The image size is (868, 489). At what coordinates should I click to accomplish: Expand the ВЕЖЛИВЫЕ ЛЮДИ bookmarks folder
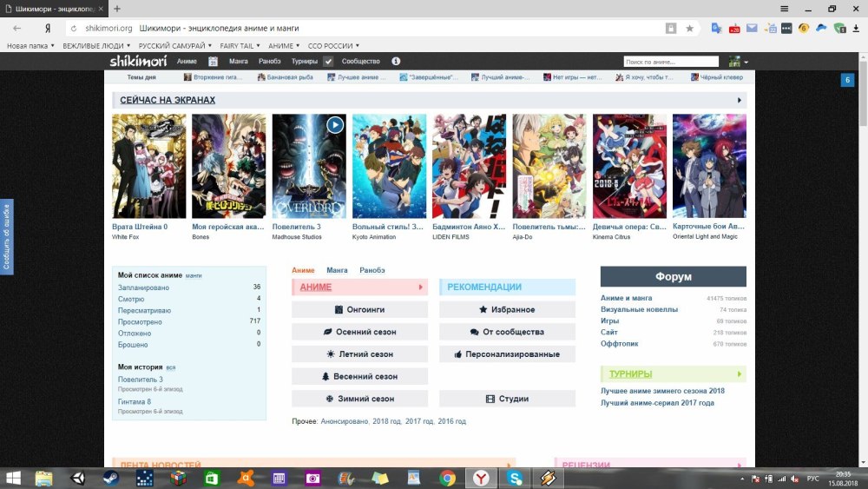96,46
